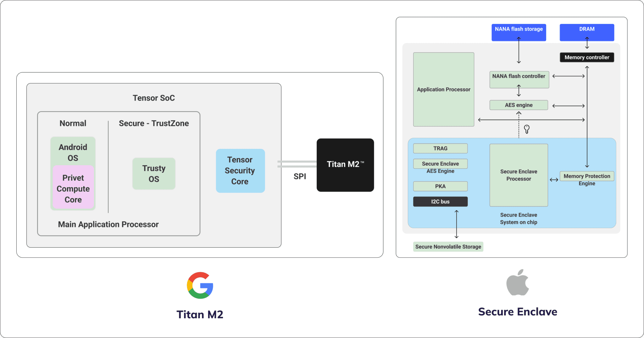This screenshot has height=338, width=644.
Task: Click the Android OS box
Action: pyautogui.click(x=73, y=152)
